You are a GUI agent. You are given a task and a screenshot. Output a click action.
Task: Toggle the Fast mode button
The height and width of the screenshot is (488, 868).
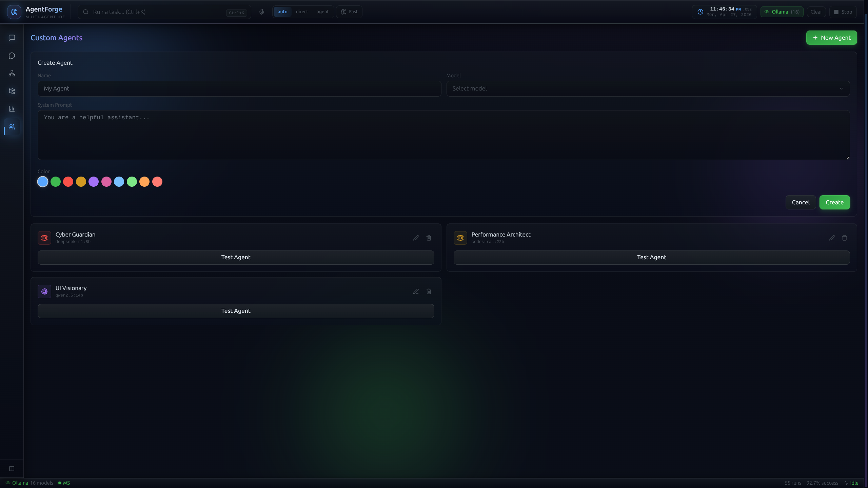click(349, 12)
